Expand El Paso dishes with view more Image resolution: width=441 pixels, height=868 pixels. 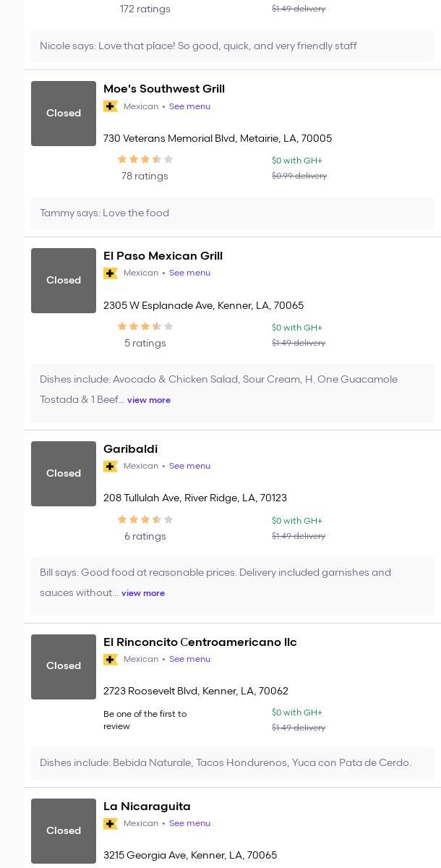click(x=149, y=400)
